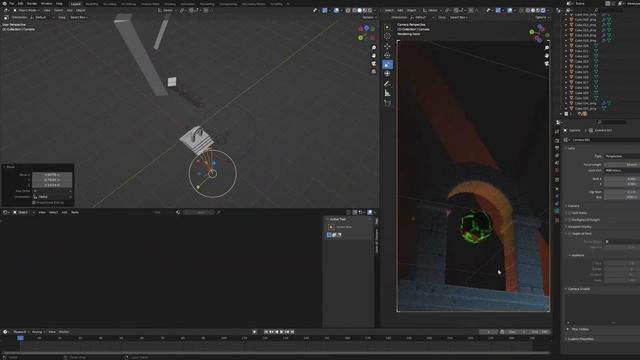Toggle auto keying record button in timeline
This screenshot has width=640, height=360.
pyautogui.click(x=255, y=332)
